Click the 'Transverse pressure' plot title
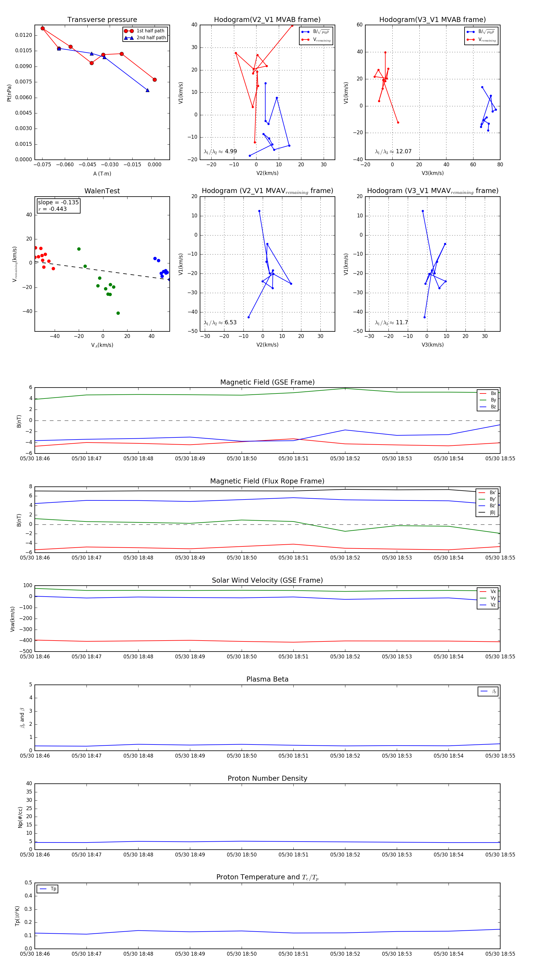The height and width of the screenshot is (980, 535). [102, 20]
